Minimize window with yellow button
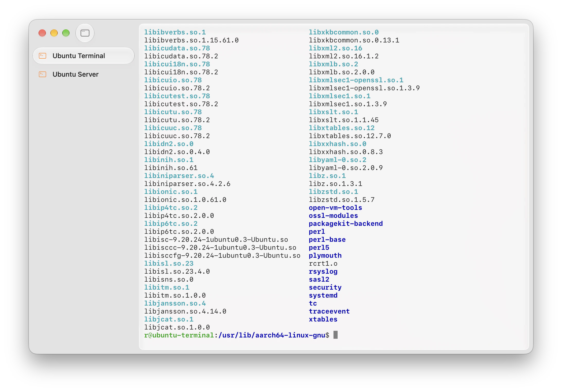 point(54,33)
